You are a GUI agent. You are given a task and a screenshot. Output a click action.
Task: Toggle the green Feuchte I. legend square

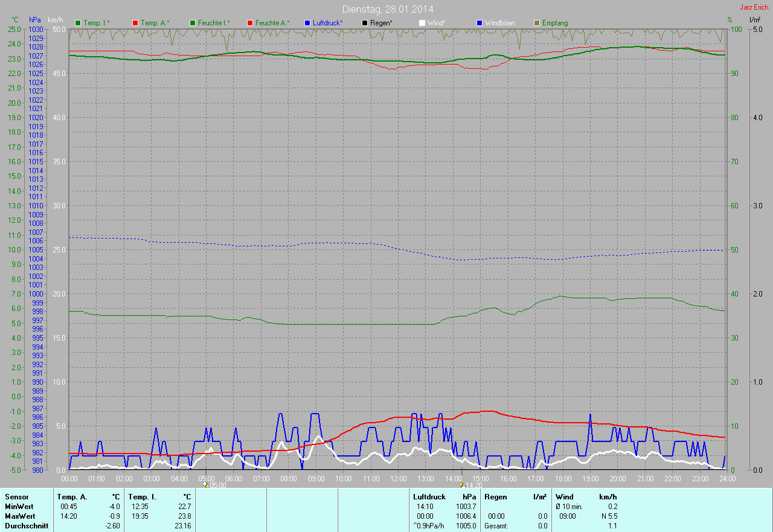click(193, 23)
